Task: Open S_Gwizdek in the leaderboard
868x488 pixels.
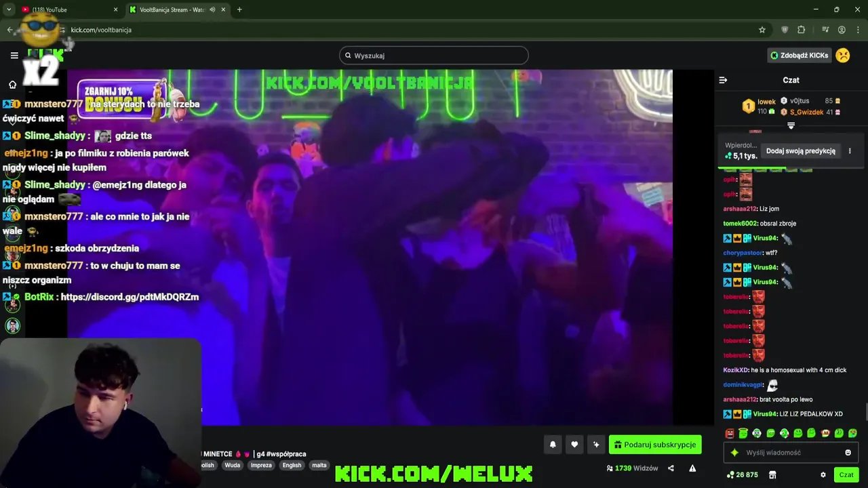Action: pos(806,113)
